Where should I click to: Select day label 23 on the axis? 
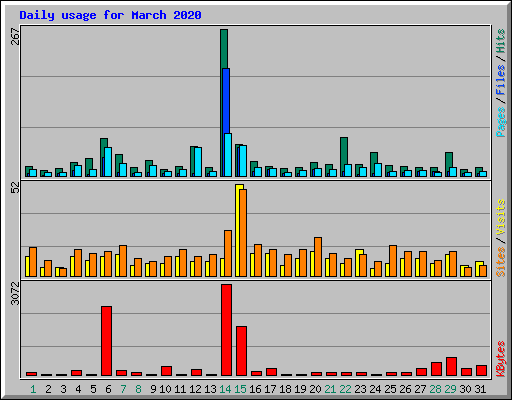tap(360, 389)
